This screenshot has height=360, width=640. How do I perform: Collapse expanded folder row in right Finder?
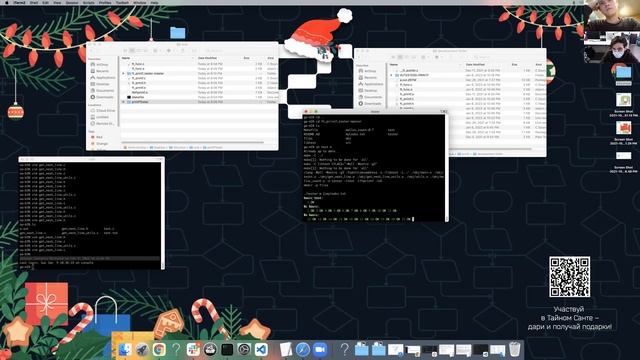[392, 76]
